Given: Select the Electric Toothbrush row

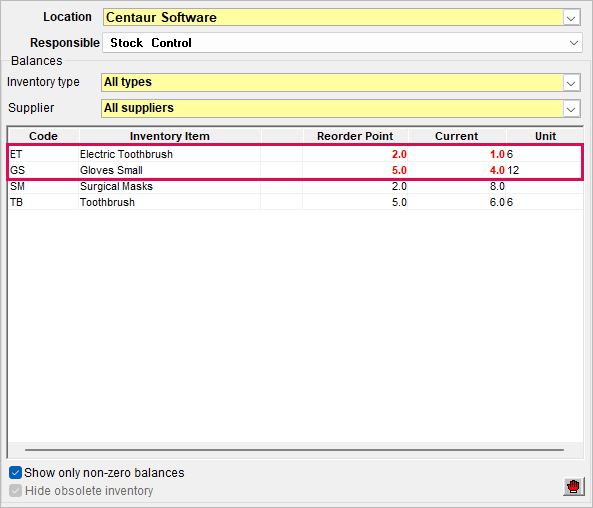Looking at the screenshot, I should click(295, 154).
